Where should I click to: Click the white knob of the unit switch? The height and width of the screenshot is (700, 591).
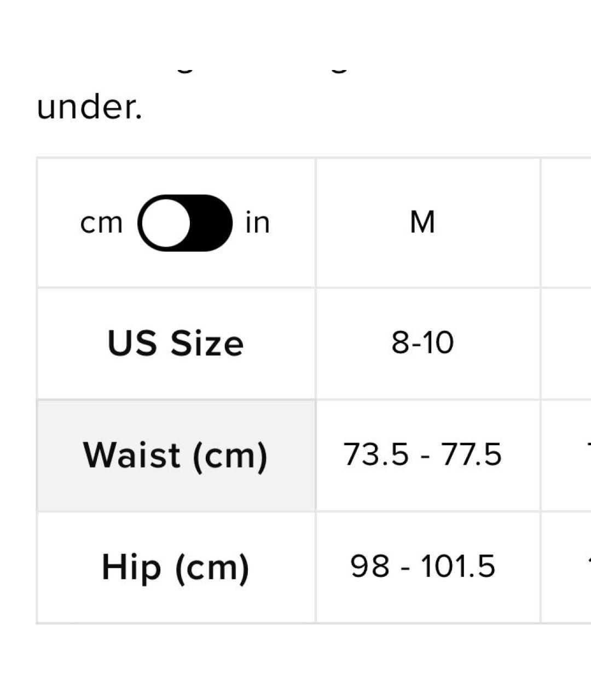[x=165, y=223]
